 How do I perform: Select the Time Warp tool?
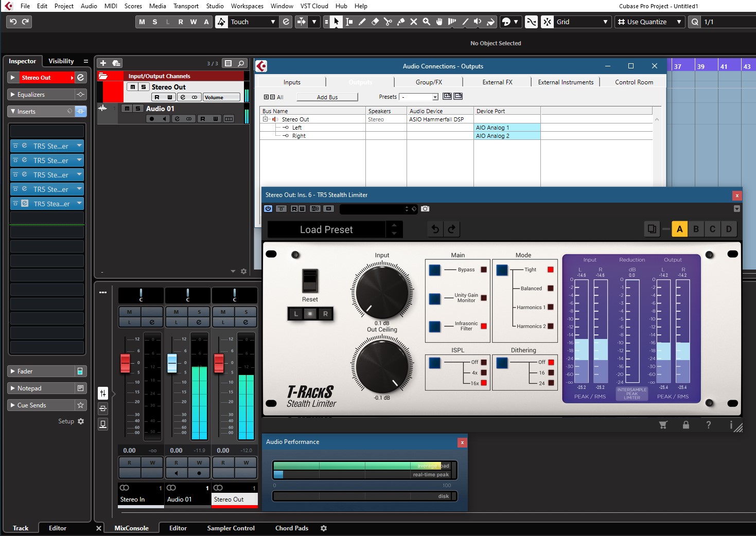452,22
